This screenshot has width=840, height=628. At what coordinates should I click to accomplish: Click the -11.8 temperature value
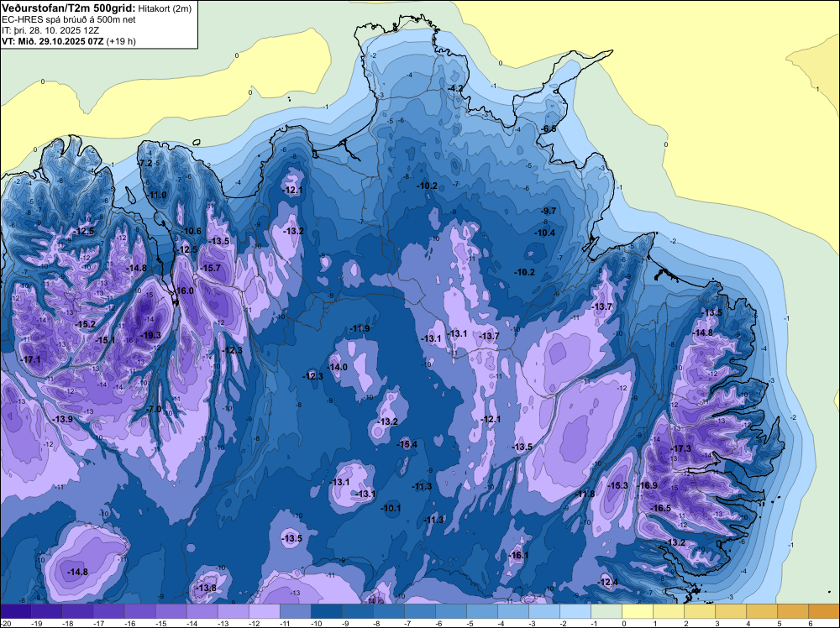(585, 494)
